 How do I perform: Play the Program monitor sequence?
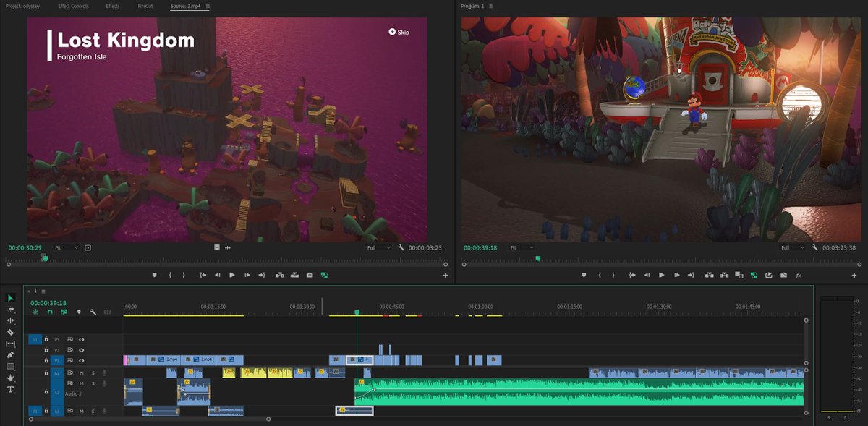pos(661,275)
